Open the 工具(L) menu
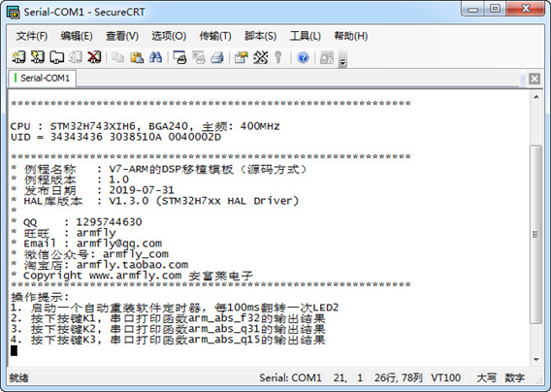The height and width of the screenshot is (392, 551). point(305,36)
